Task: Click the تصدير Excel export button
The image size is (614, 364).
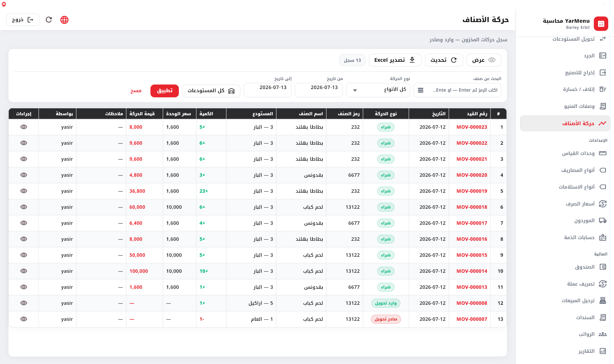Action: point(395,60)
